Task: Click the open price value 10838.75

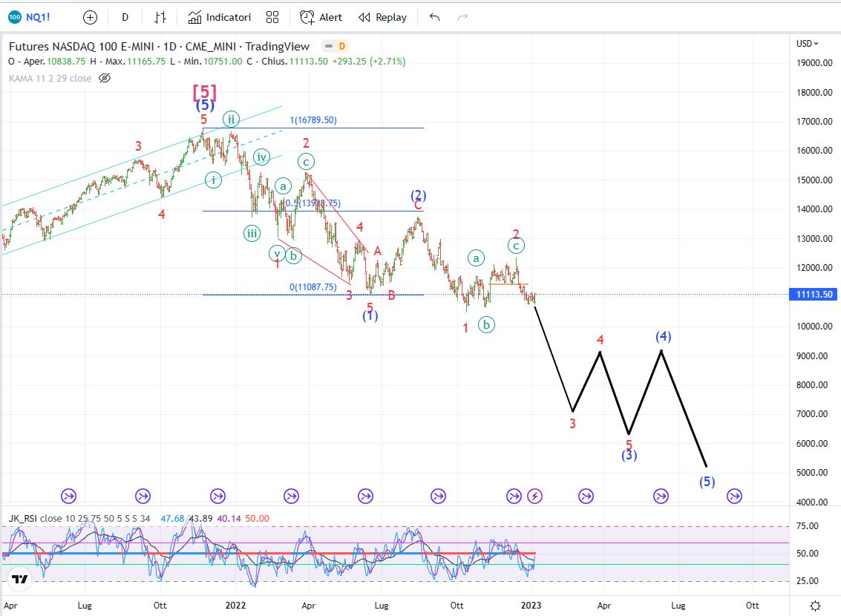Action: (x=66, y=61)
